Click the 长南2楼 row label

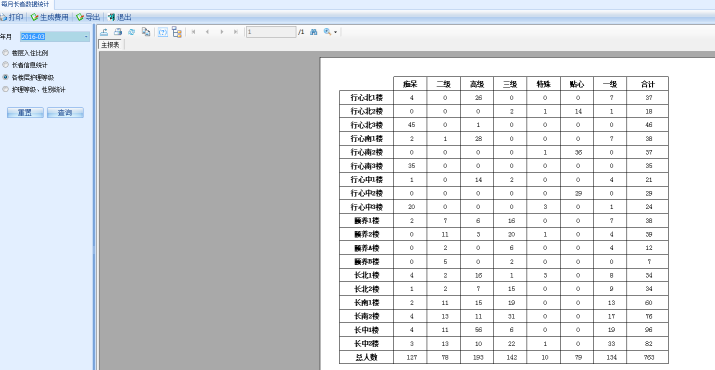coord(367,316)
